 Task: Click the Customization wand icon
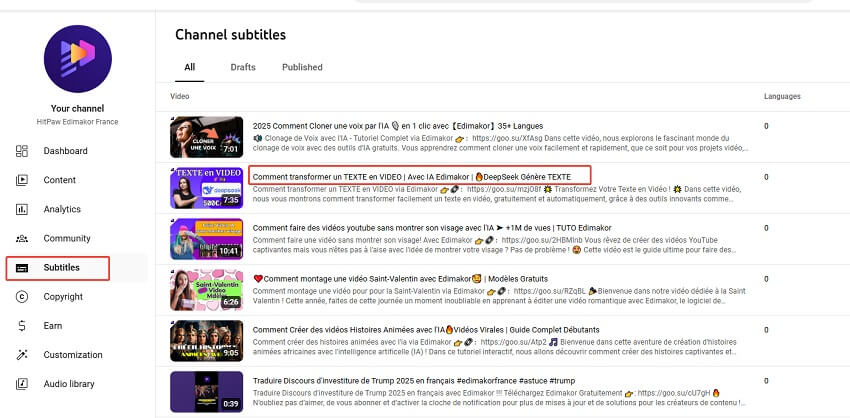[x=22, y=355]
